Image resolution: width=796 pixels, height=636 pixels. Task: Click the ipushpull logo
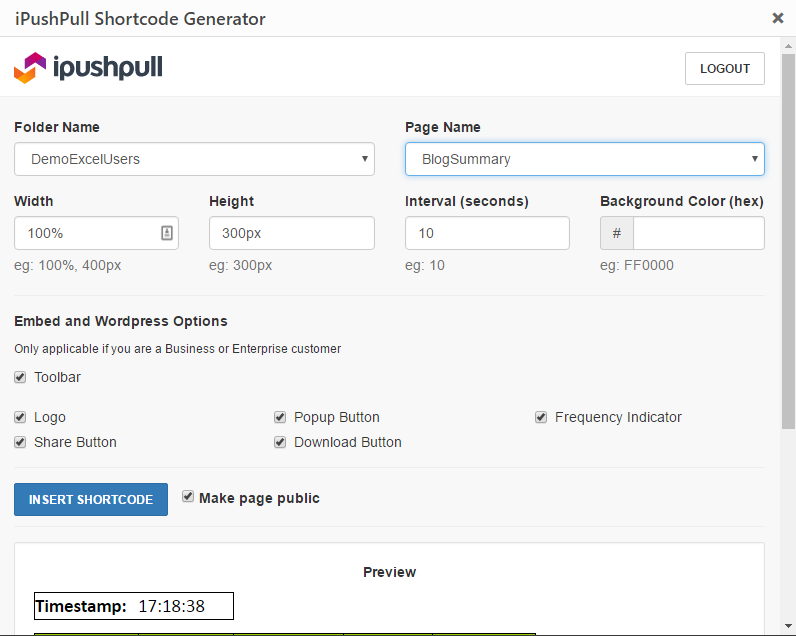[x=88, y=68]
